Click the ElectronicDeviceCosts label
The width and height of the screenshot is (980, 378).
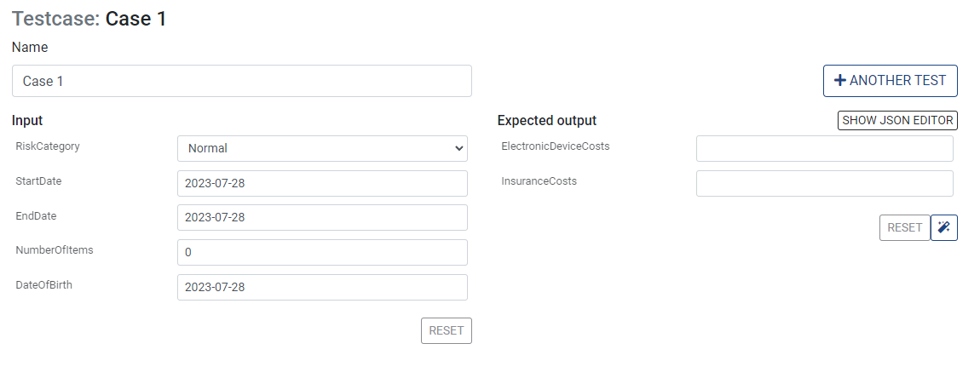coord(556,146)
